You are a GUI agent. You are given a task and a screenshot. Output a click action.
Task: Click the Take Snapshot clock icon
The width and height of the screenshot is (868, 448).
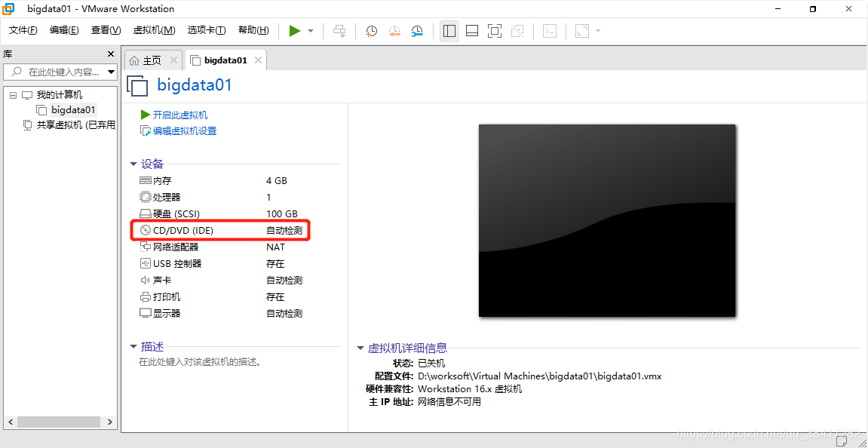click(x=371, y=31)
